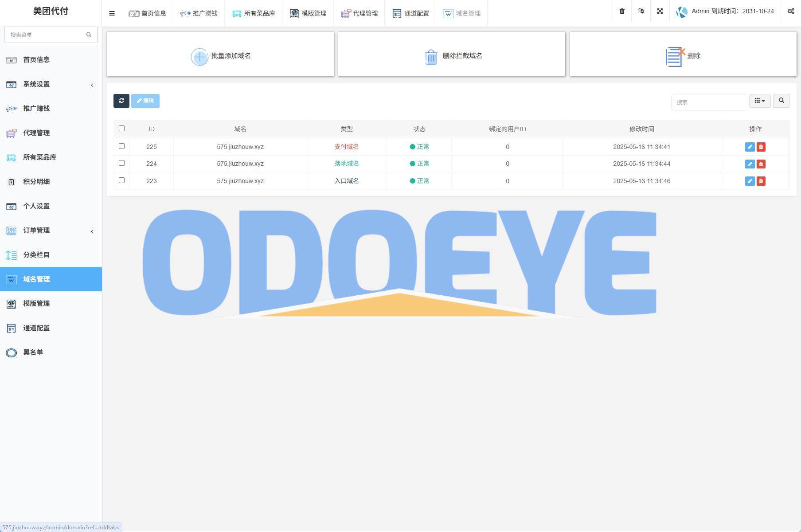
Task: Click the 支付域名 type cell
Action: (347, 147)
